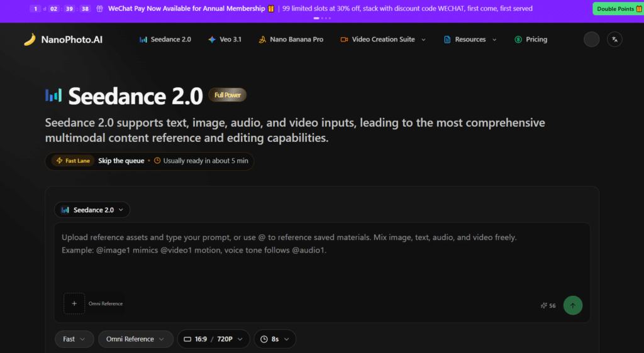The height and width of the screenshot is (353, 644).
Task: Open the 16:9 / 720P aspect ratio dropdown
Action: [213, 339]
